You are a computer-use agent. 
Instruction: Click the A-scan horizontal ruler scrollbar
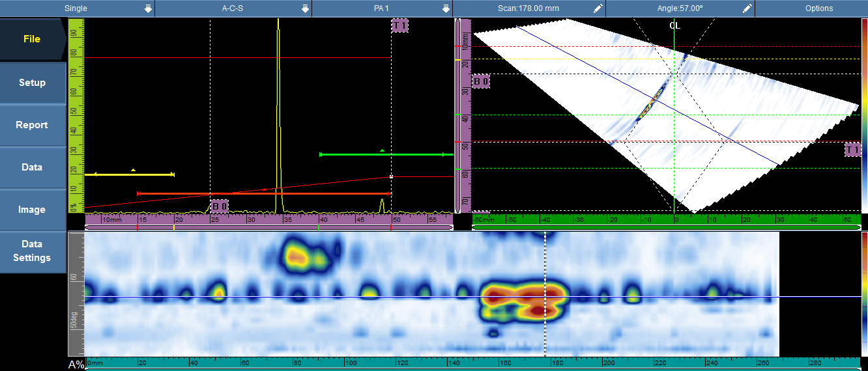click(268, 227)
